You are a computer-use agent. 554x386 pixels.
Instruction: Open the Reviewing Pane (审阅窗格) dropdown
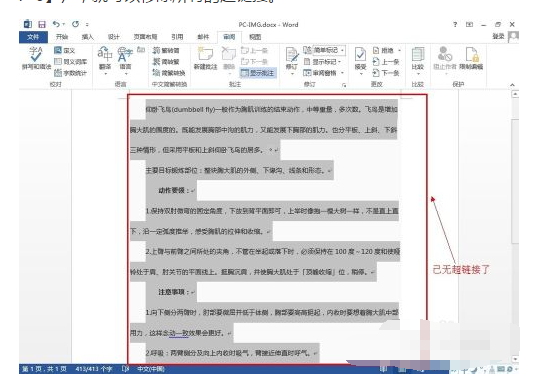tap(324, 73)
